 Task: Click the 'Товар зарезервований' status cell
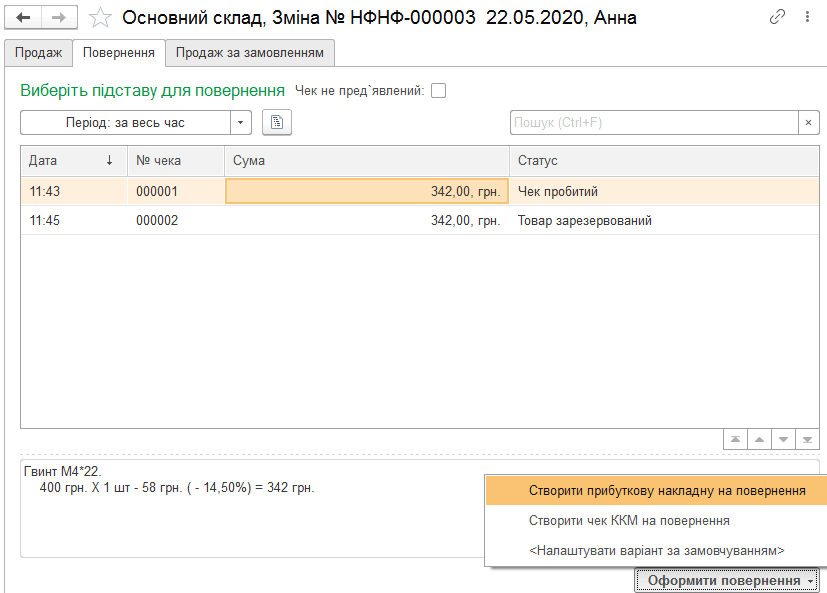(664, 220)
